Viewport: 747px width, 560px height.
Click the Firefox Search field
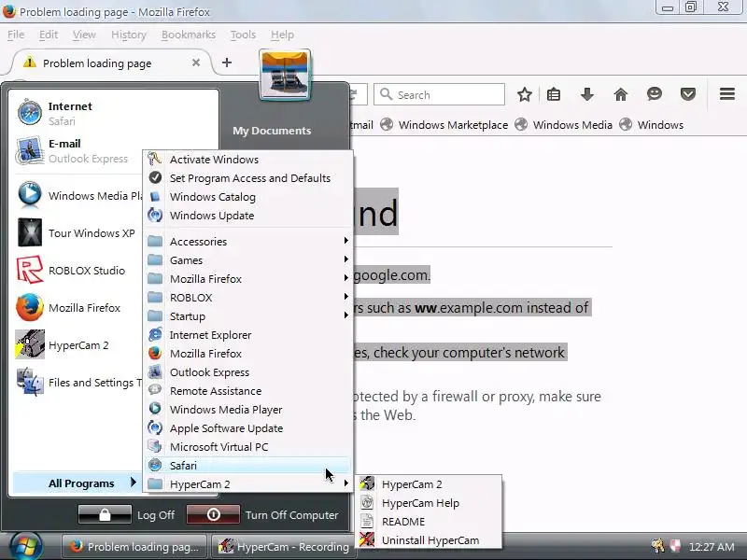click(x=439, y=95)
